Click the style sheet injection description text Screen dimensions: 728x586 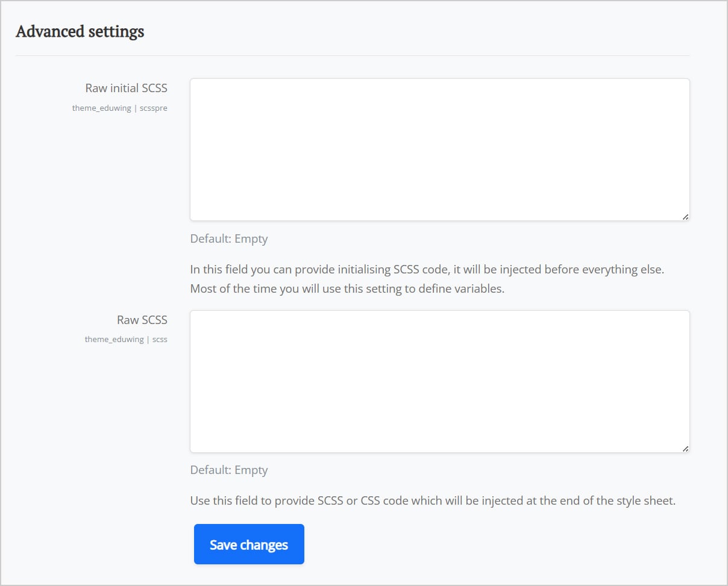click(432, 500)
